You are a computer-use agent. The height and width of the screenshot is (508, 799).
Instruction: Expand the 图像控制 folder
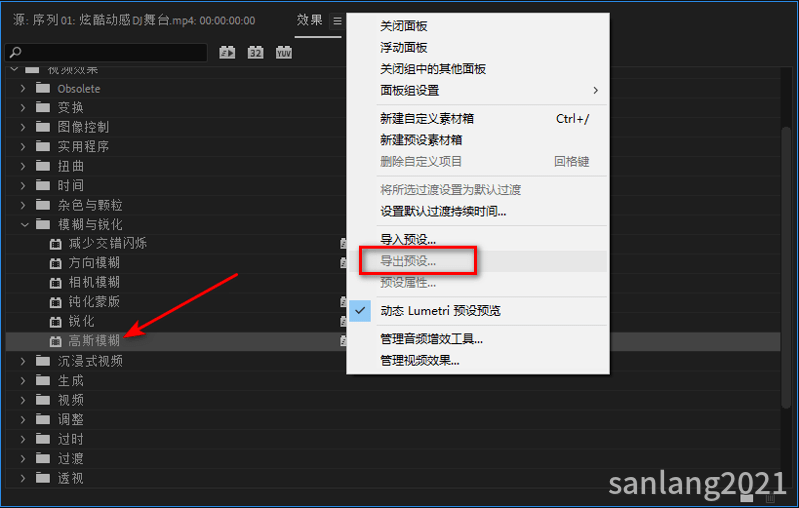pos(23,127)
